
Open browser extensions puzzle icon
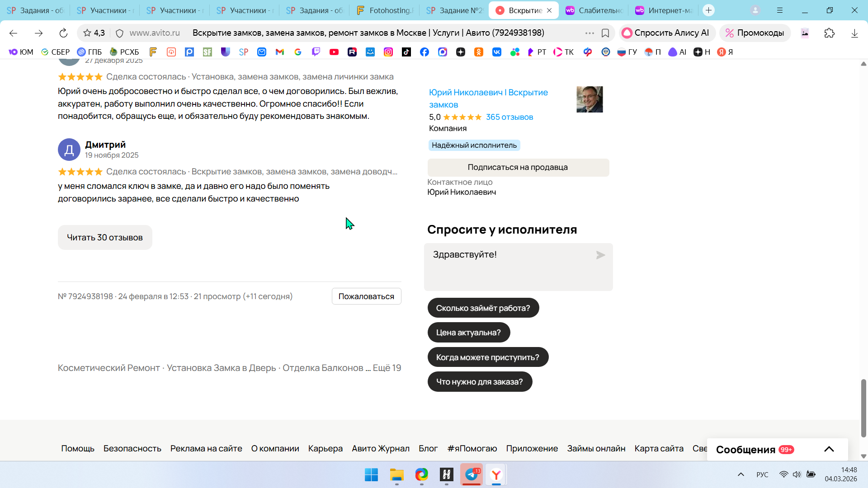829,33
